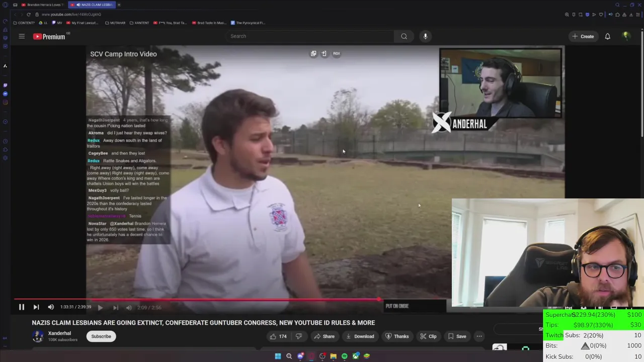
Task: Open BlueStacks from the taskbar
Action: point(367,356)
